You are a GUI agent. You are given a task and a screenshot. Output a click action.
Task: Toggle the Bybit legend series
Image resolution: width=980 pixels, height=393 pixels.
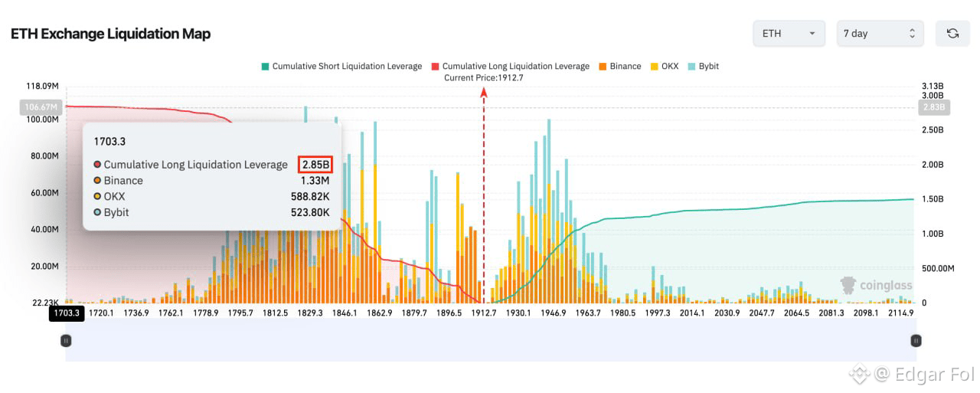[703, 67]
